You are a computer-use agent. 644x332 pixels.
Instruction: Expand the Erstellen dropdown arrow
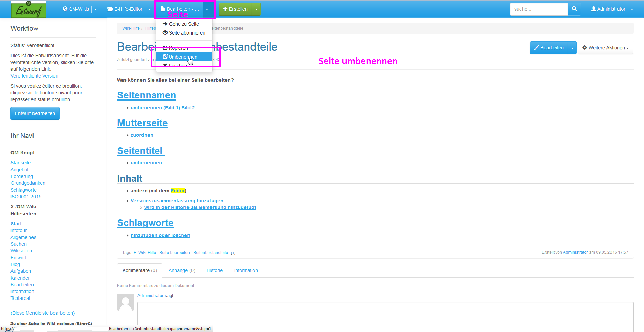256,9
